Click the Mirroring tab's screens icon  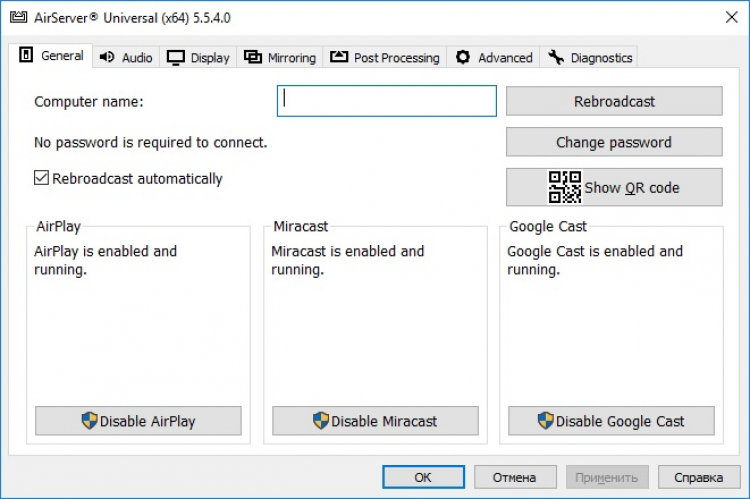coord(253,57)
